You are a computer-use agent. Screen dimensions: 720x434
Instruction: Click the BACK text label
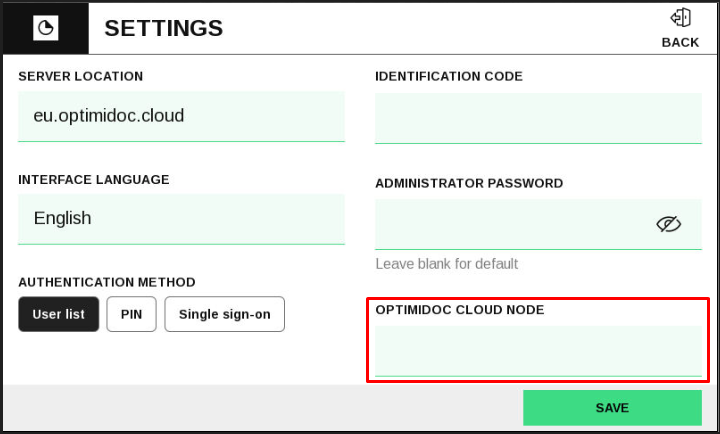click(681, 42)
